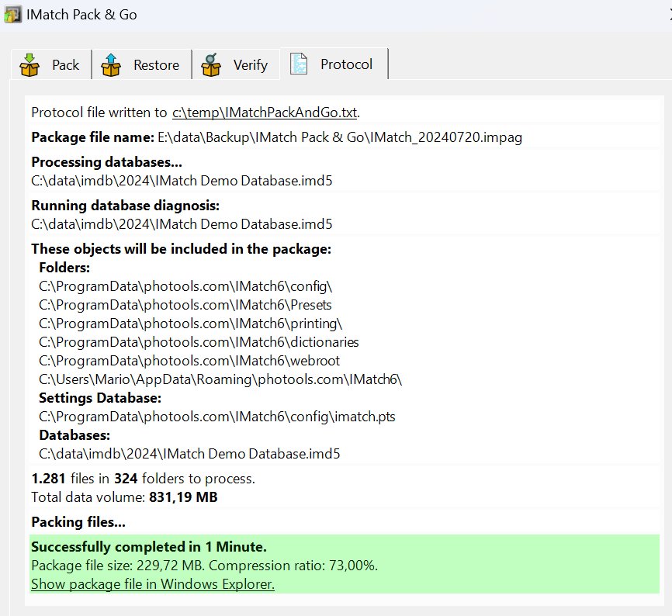Click the Restore tab's box icon
Image resolution: width=672 pixels, height=616 pixels.
(111, 65)
